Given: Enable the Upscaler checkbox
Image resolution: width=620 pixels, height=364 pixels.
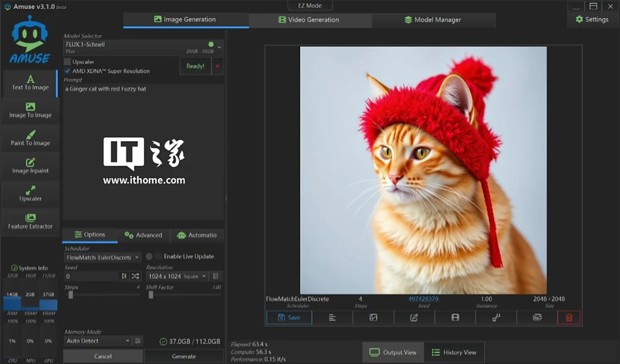Looking at the screenshot, I should point(67,62).
